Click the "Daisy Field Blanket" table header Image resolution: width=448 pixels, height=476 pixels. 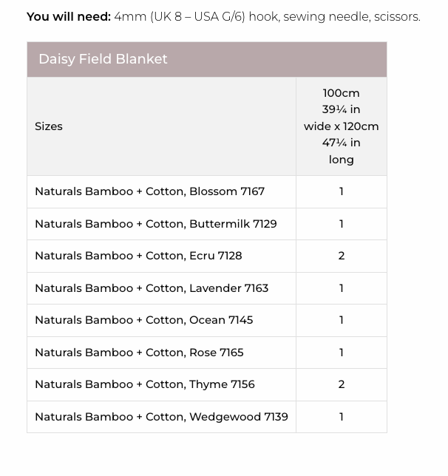coord(103,59)
